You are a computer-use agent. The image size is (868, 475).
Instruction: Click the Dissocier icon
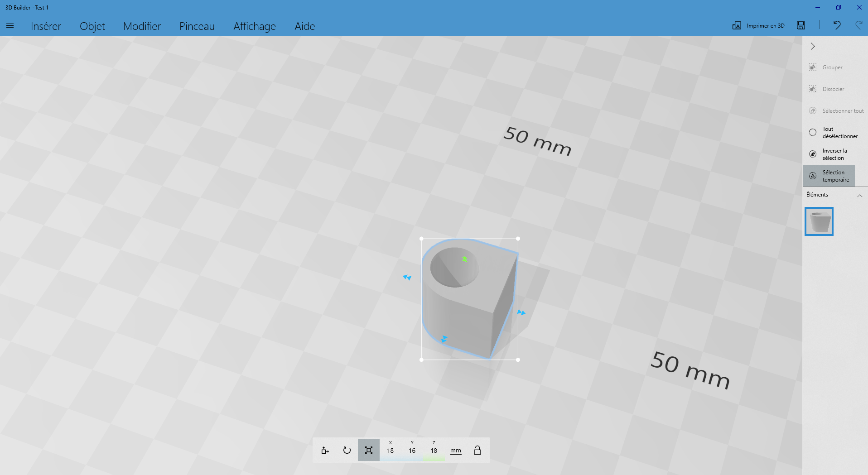coord(813,89)
